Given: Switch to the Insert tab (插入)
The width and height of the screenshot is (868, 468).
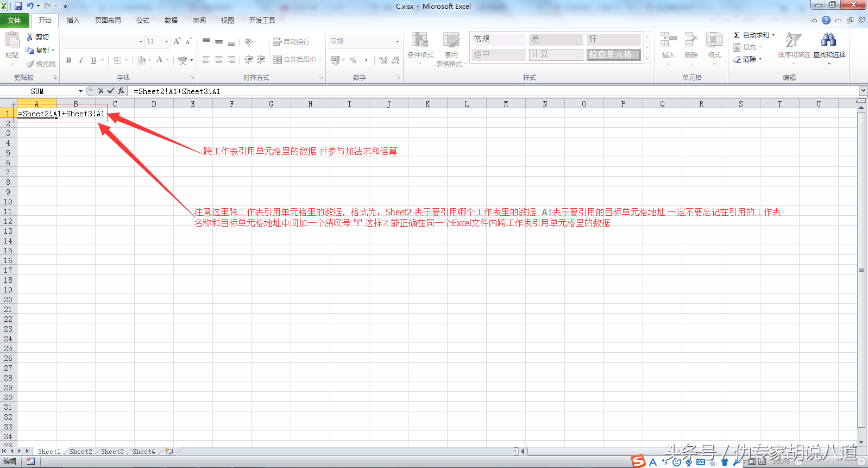Looking at the screenshot, I should [x=73, y=21].
